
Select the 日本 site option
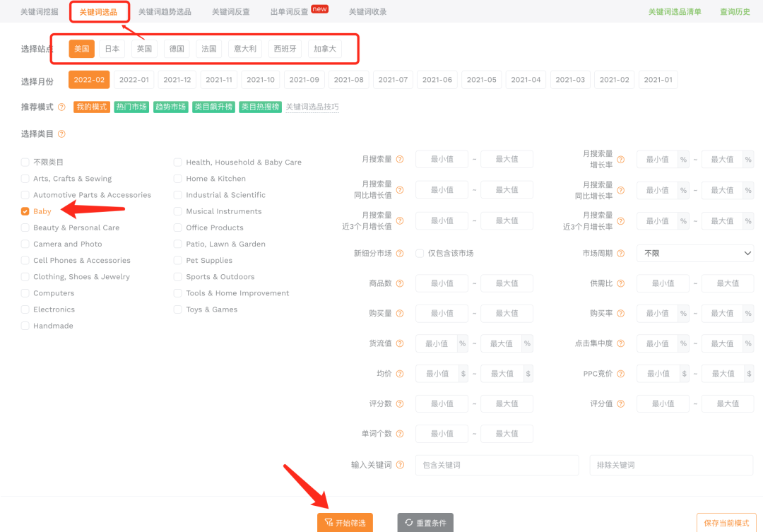(x=111, y=49)
